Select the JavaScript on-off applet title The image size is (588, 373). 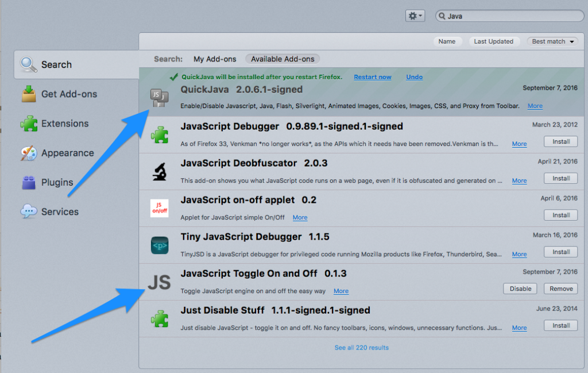pyautogui.click(x=237, y=200)
